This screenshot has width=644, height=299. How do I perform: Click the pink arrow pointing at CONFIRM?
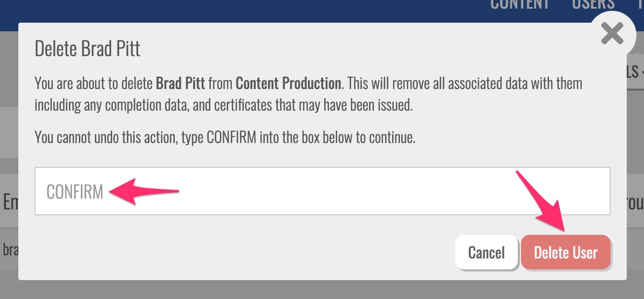click(143, 191)
